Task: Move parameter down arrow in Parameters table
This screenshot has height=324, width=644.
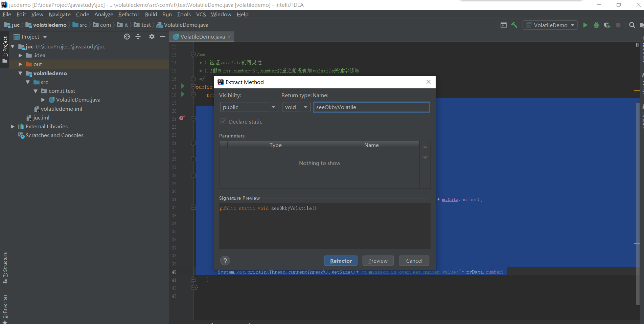Action: (x=425, y=158)
